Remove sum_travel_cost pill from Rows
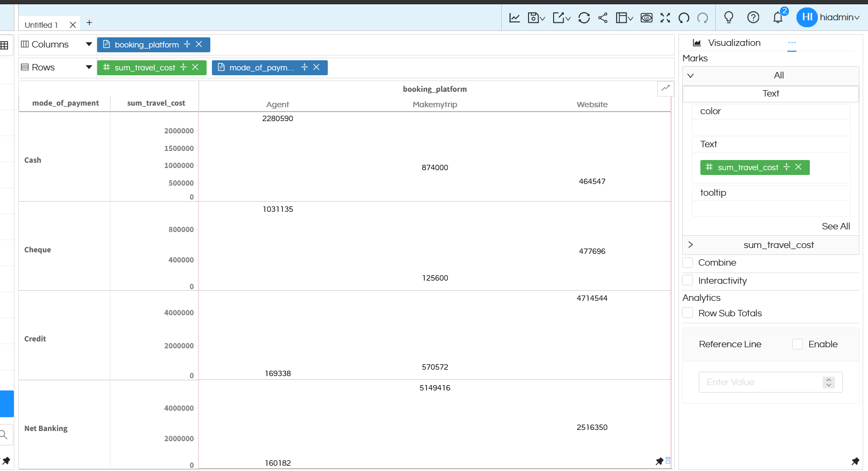868x471 pixels. 195,67
